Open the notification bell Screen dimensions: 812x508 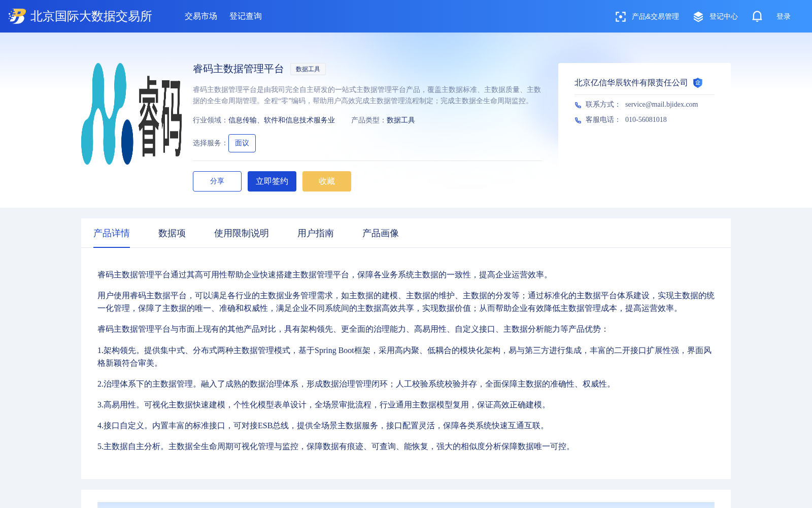757,17
